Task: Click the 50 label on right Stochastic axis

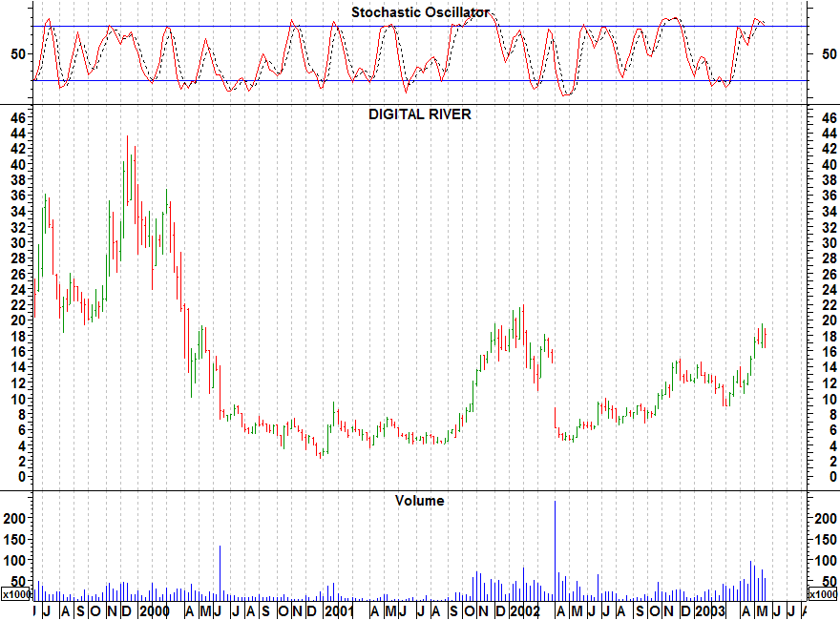Action: pyautogui.click(x=829, y=53)
